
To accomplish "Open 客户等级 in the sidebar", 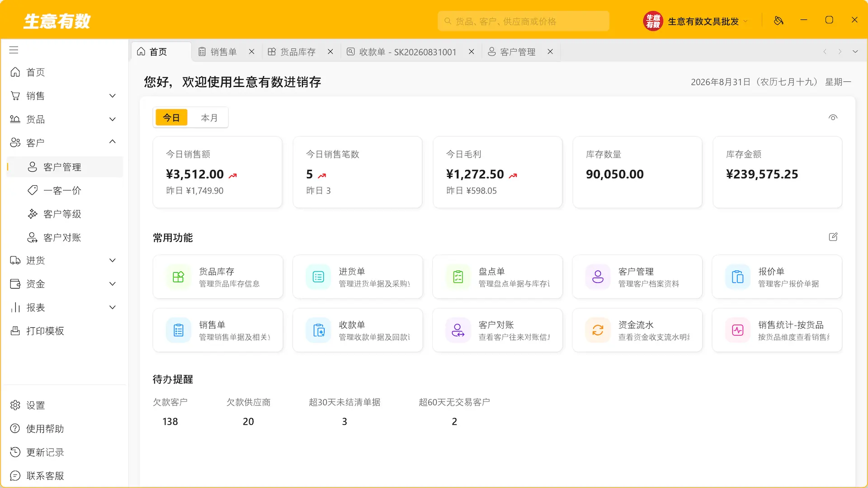I will pyautogui.click(x=65, y=214).
